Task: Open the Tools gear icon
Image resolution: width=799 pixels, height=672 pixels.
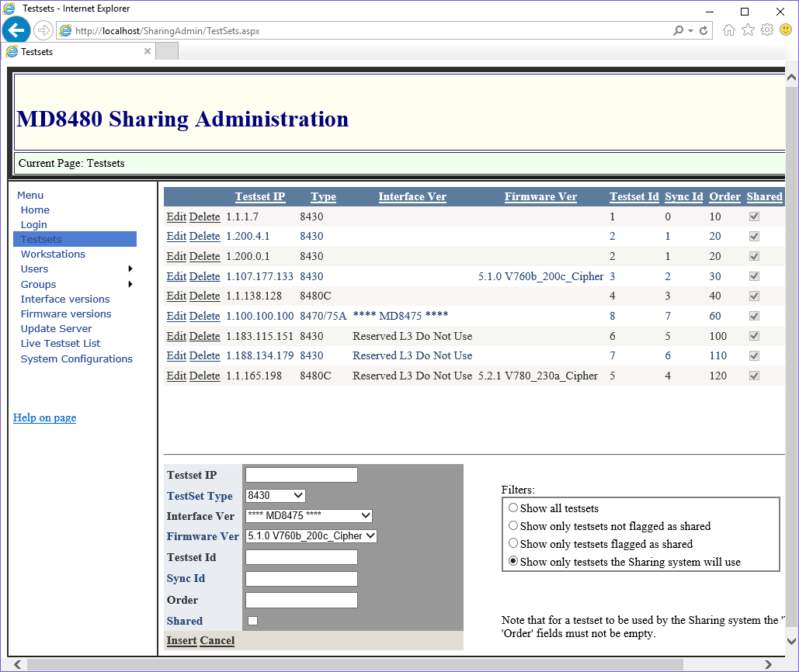Action: pos(767,30)
